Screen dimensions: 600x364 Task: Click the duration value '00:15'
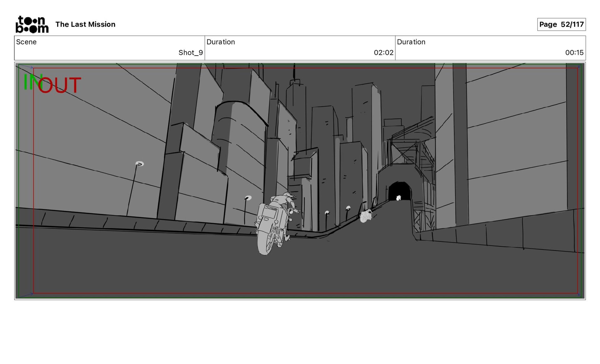pyautogui.click(x=574, y=52)
